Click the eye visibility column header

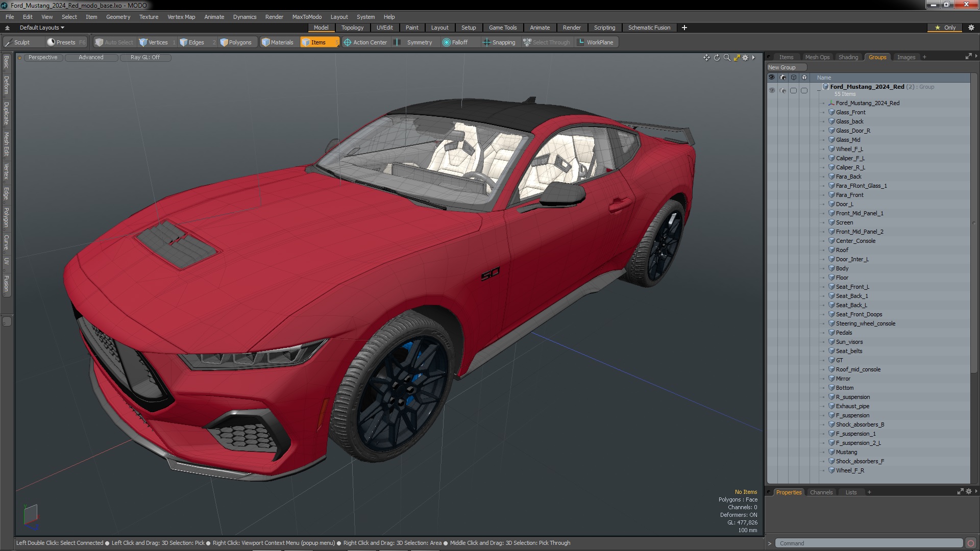771,78
